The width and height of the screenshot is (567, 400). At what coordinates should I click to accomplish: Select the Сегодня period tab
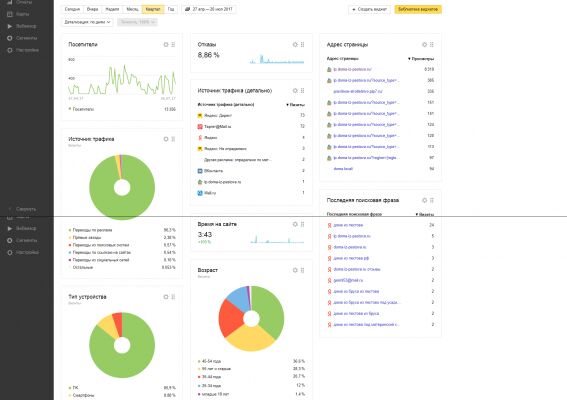click(72, 9)
